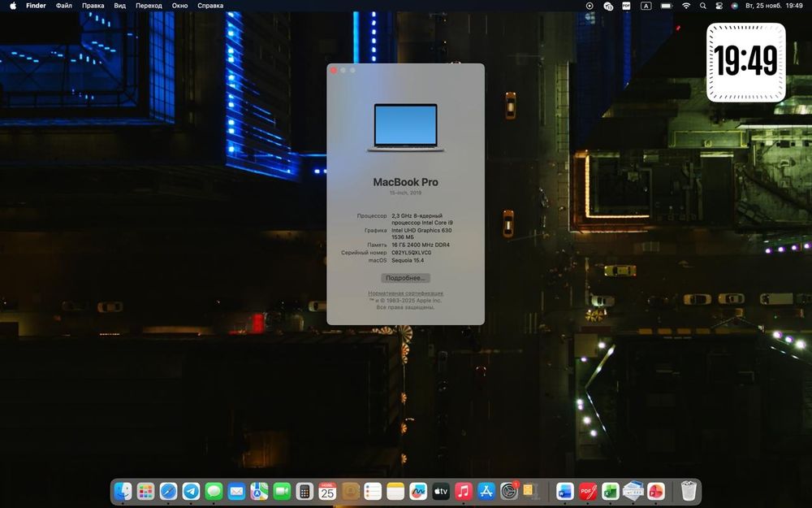The image size is (812, 508).
Task: Click the 19:49 clock widget
Action: tap(745, 63)
